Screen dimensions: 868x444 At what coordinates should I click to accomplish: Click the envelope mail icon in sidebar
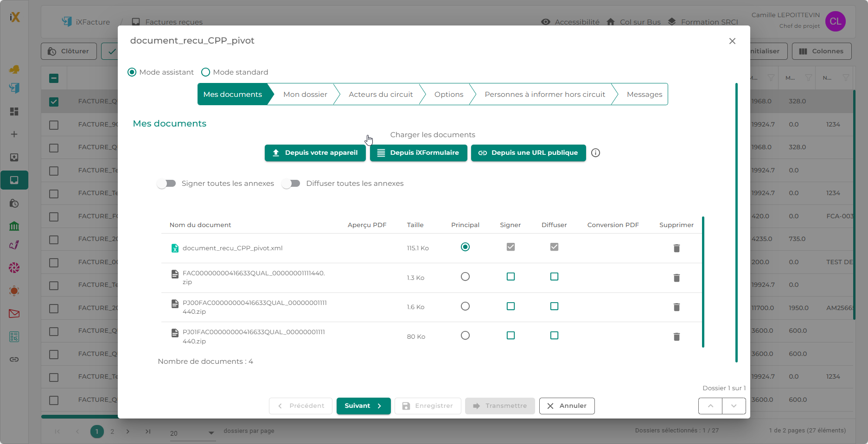tap(14, 314)
